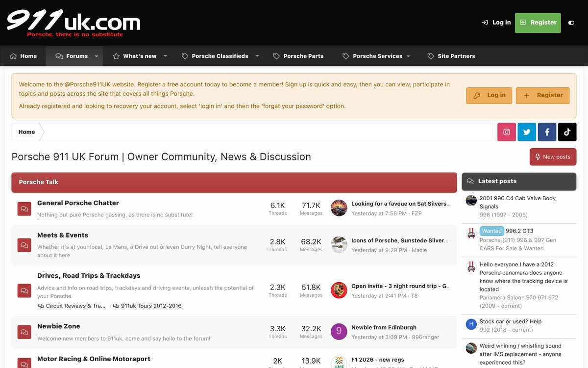Click the Newbie Zone forum icon
The image size is (588, 368).
click(x=24, y=332)
